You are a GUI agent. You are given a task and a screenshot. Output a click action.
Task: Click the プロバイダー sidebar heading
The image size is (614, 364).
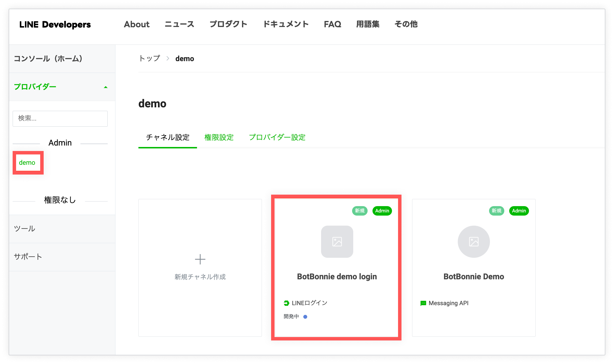click(x=35, y=87)
